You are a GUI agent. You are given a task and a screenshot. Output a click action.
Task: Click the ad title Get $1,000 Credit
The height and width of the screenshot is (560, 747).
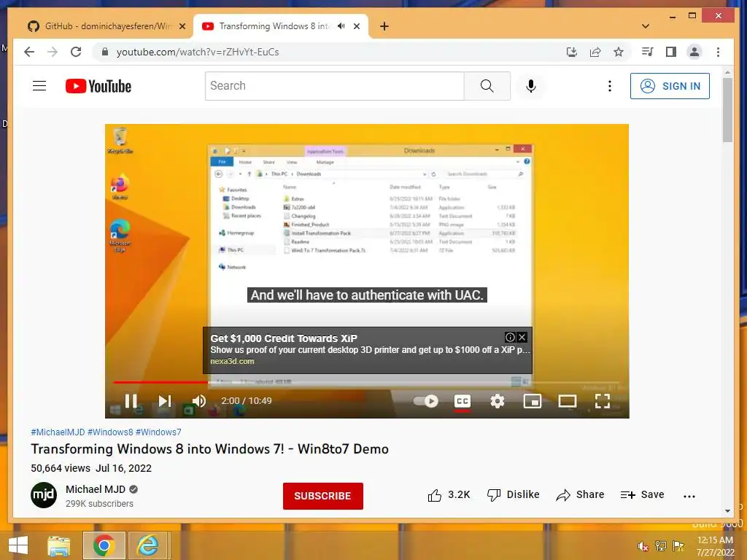click(x=284, y=338)
